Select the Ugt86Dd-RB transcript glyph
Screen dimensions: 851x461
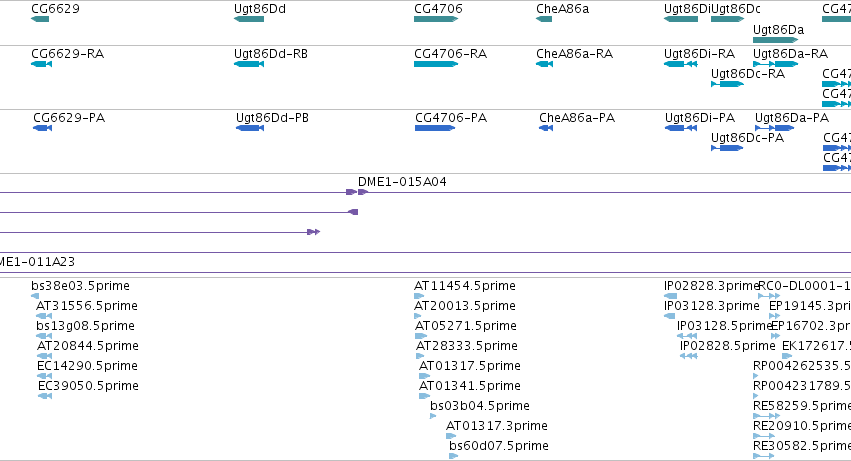tap(249, 64)
